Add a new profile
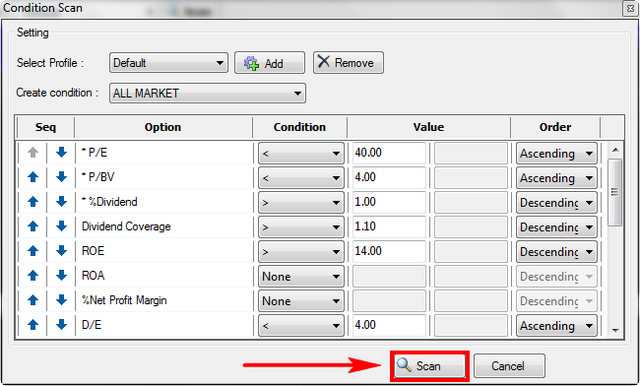 click(269, 63)
